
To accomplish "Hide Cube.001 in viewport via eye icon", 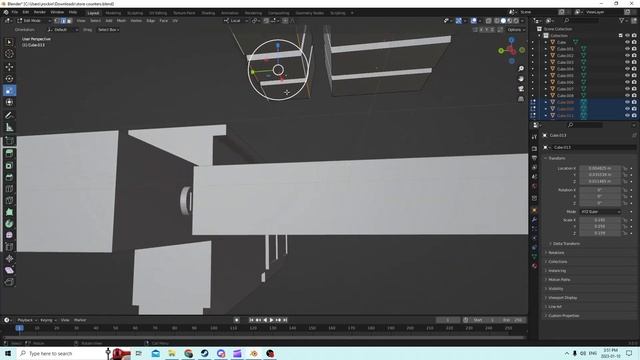I will tap(627, 49).
